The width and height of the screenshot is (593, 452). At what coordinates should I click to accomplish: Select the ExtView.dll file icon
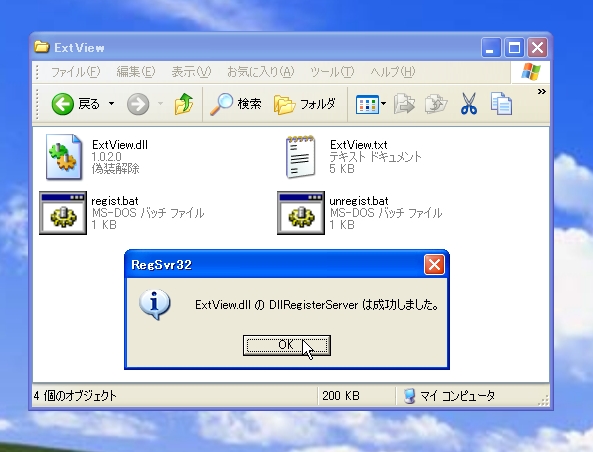click(x=63, y=157)
